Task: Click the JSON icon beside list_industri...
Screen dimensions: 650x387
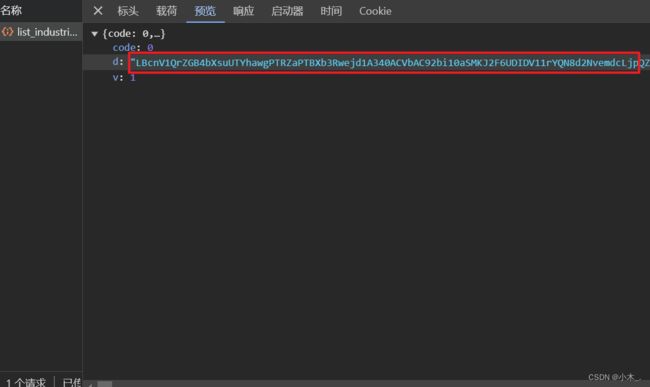Action: pyautogui.click(x=7, y=32)
